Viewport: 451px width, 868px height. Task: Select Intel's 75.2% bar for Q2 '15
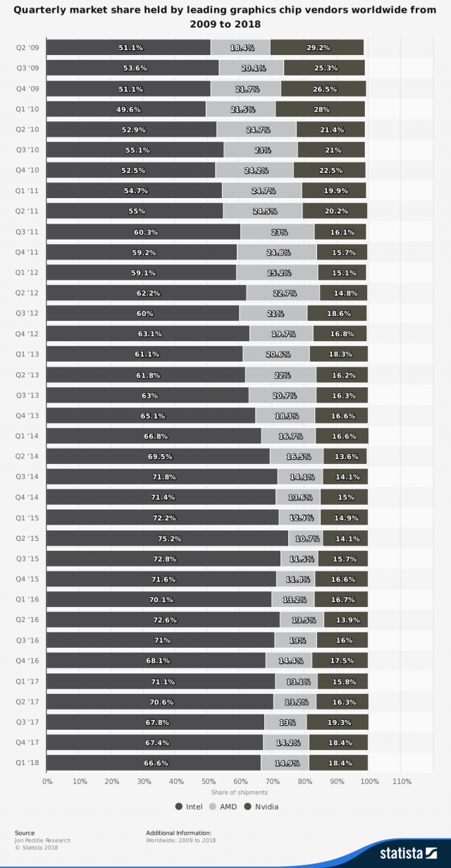tap(167, 538)
